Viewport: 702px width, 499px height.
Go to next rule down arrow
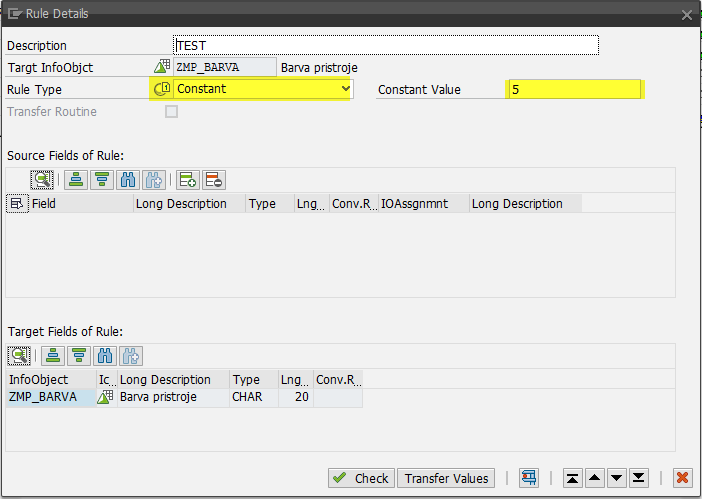coord(616,478)
